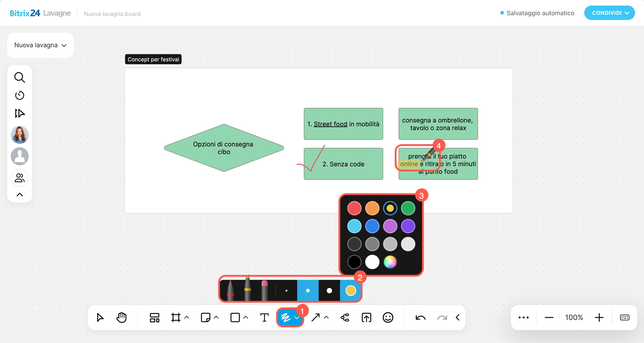Open the three-dots more options menu
Screen dimensions: 644x343
click(x=523, y=317)
